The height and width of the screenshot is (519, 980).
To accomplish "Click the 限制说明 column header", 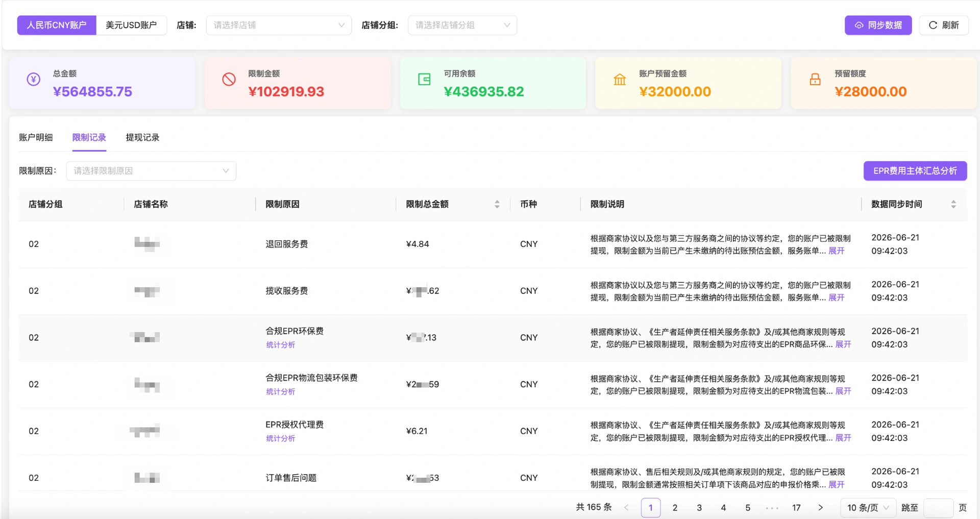I will pos(607,204).
